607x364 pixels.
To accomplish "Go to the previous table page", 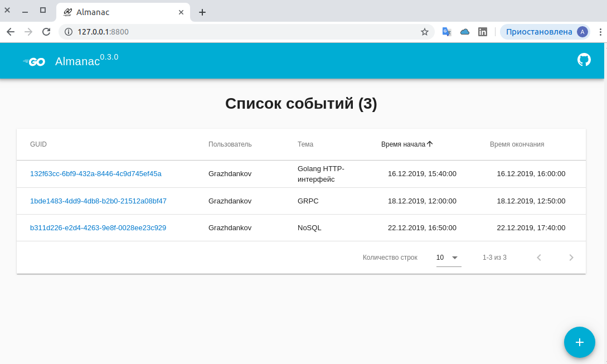I will click(x=538, y=258).
